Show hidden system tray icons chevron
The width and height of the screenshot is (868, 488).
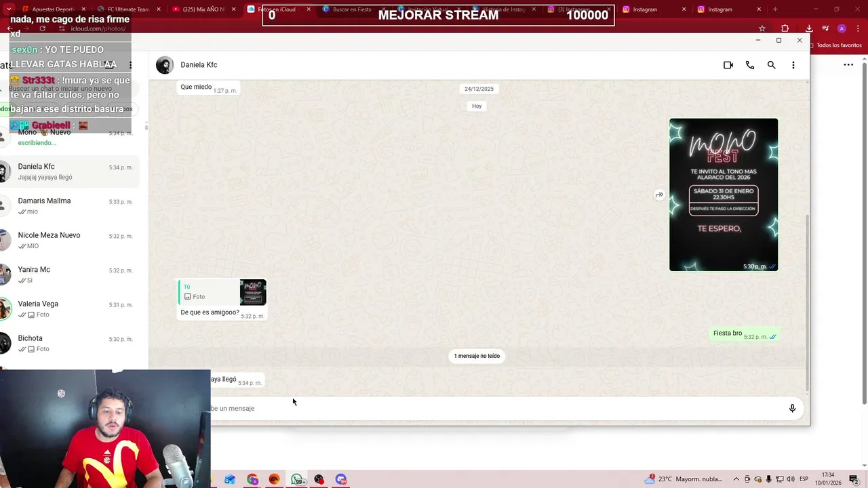pyautogui.click(x=736, y=479)
